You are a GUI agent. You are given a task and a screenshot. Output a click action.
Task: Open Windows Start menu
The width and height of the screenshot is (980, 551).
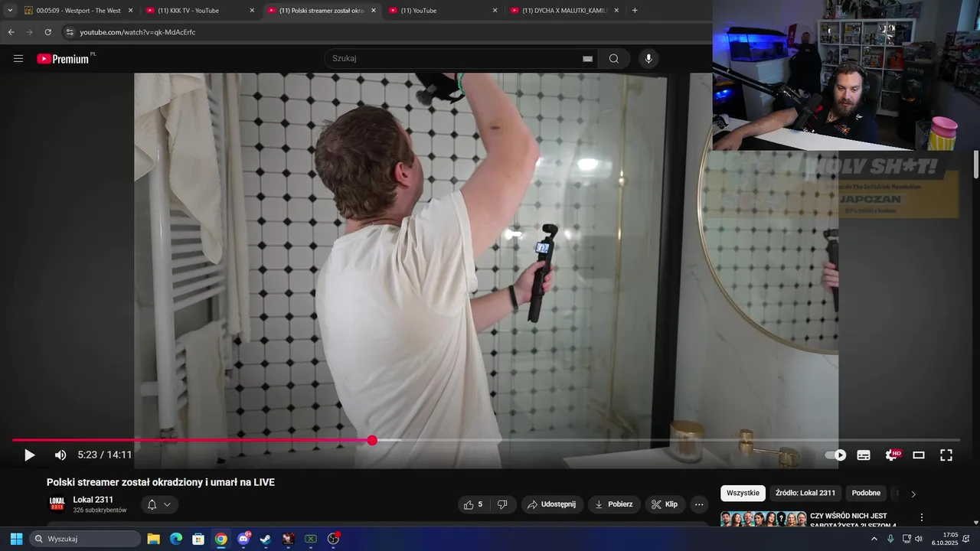coord(16,539)
